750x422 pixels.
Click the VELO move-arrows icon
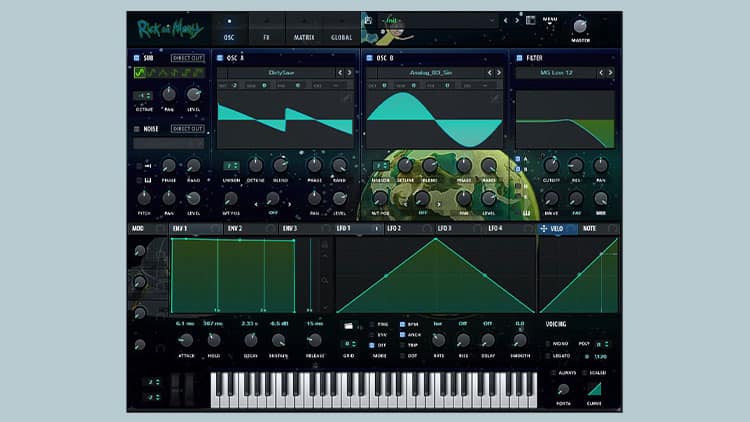[543, 229]
